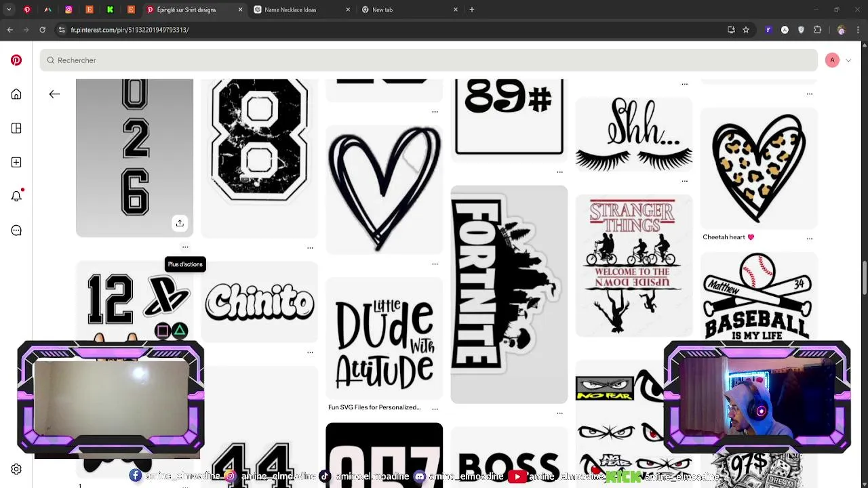This screenshot has width=868, height=488.
Task: Open the Baseball is my life pin
Action: click(759, 297)
